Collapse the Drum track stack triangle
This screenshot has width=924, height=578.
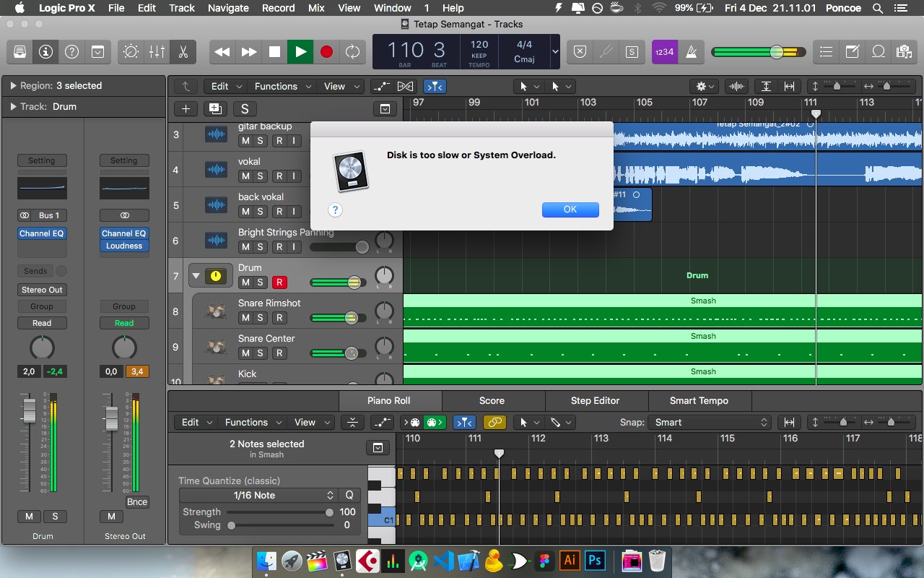click(x=195, y=275)
